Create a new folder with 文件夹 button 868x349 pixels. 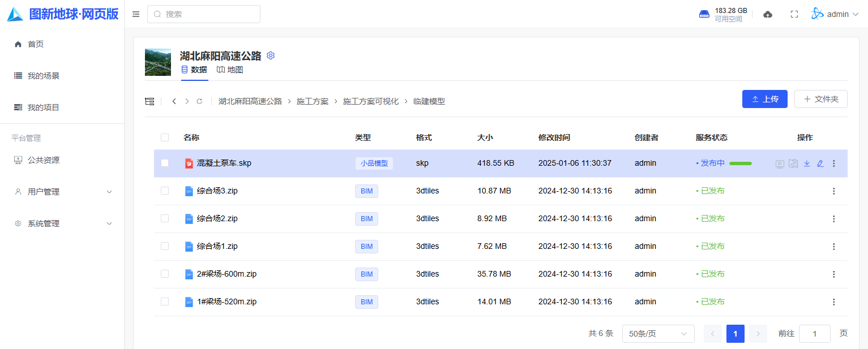coord(820,99)
